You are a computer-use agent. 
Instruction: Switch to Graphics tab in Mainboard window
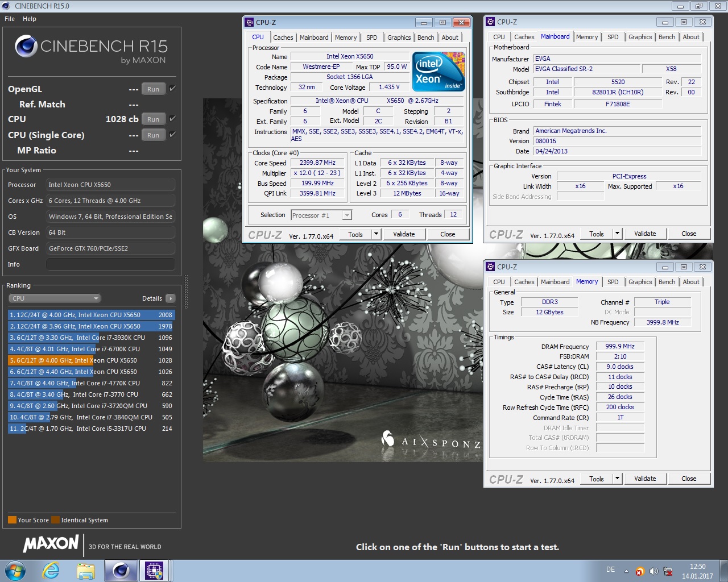640,37
